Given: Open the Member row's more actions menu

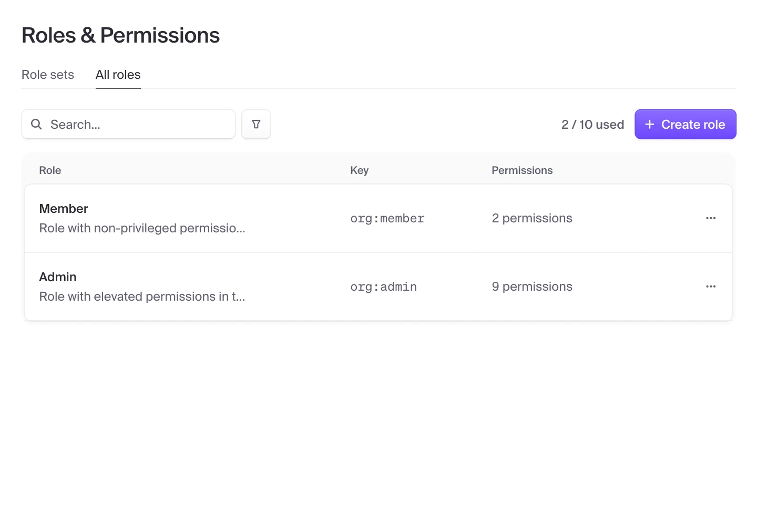Looking at the screenshot, I should (x=711, y=218).
